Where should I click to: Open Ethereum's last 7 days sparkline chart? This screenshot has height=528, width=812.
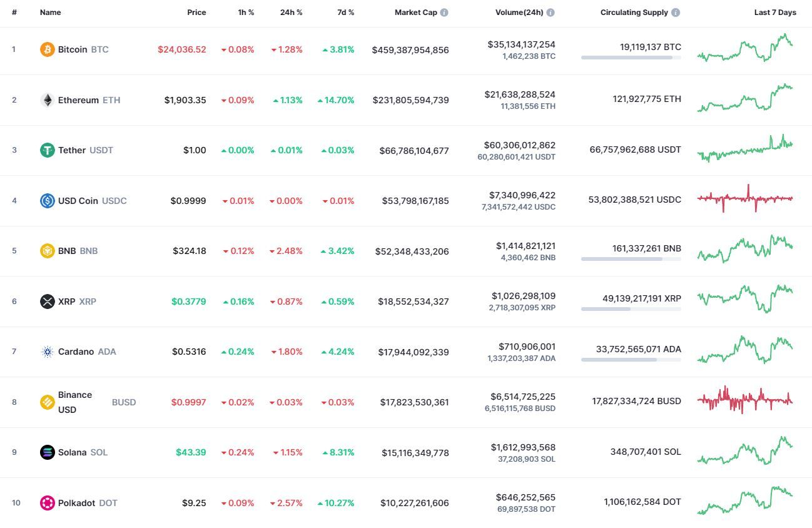745,99
